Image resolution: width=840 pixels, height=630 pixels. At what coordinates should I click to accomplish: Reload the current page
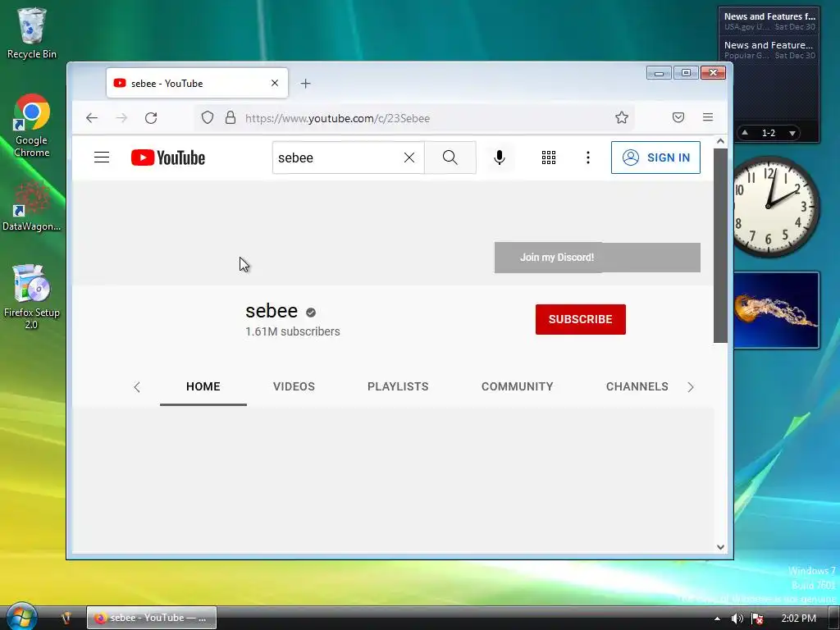151,118
